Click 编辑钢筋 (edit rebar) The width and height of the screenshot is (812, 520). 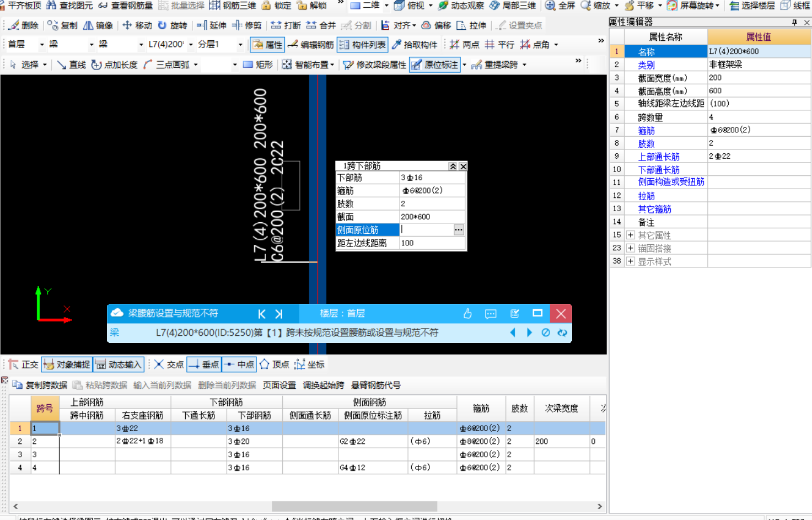310,45
